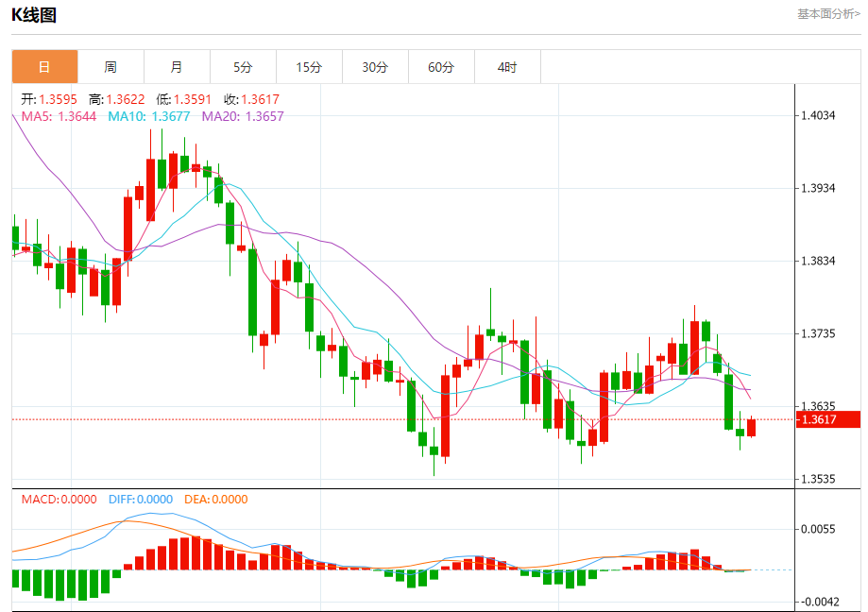The image size is (868, 612).
Task: Click the last red candlestick on the chart
Action: [751, 427]
